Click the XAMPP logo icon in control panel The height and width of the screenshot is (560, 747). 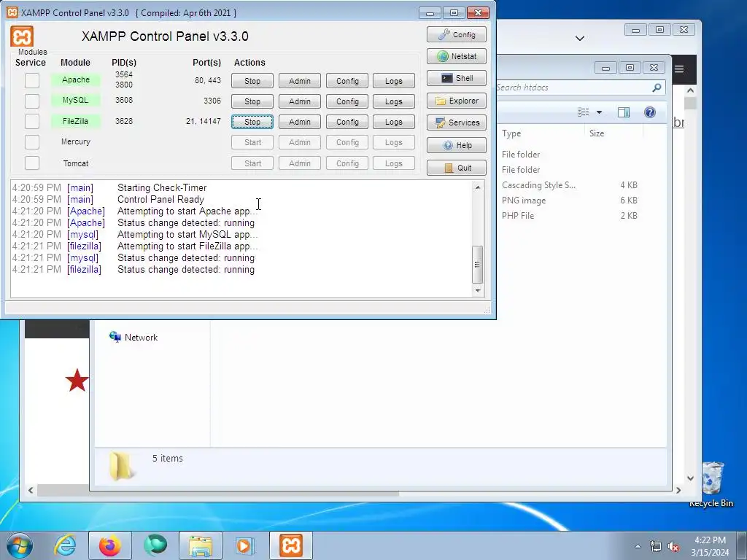[x=22, y=36]
